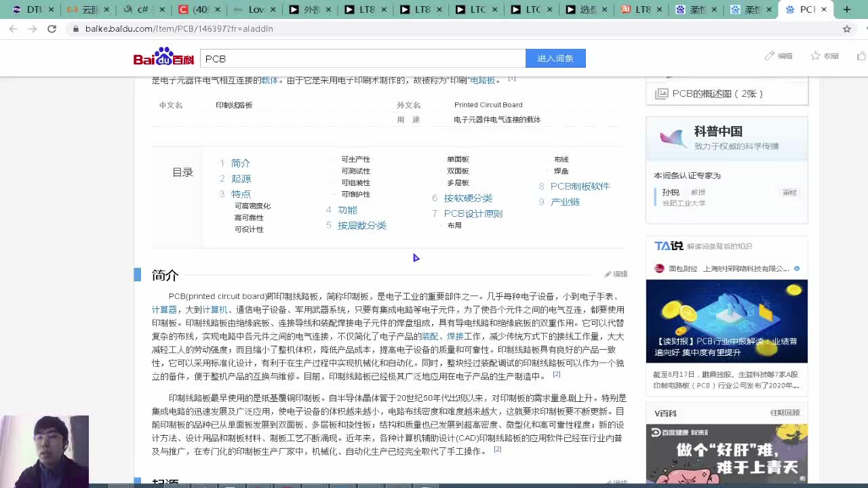868x488 pixels.
Task: Click the webcam video overlay thumbnail
Action: (x=44, y=451)
